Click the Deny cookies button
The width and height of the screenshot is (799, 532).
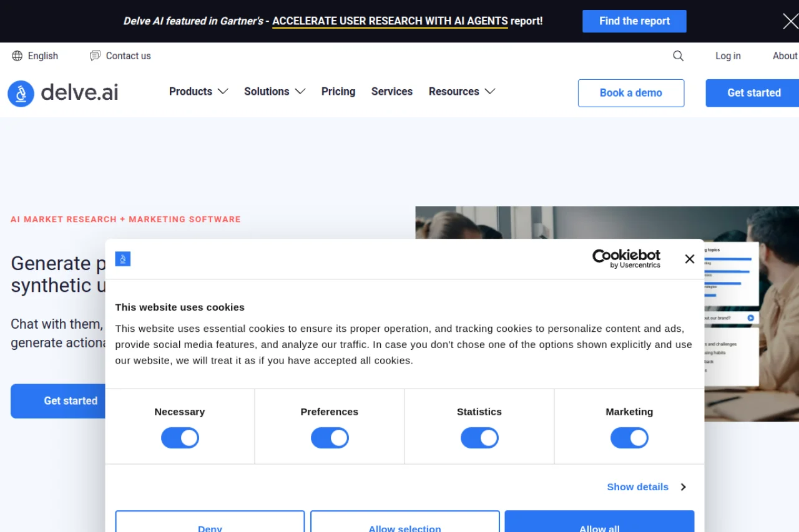[210, 521]
